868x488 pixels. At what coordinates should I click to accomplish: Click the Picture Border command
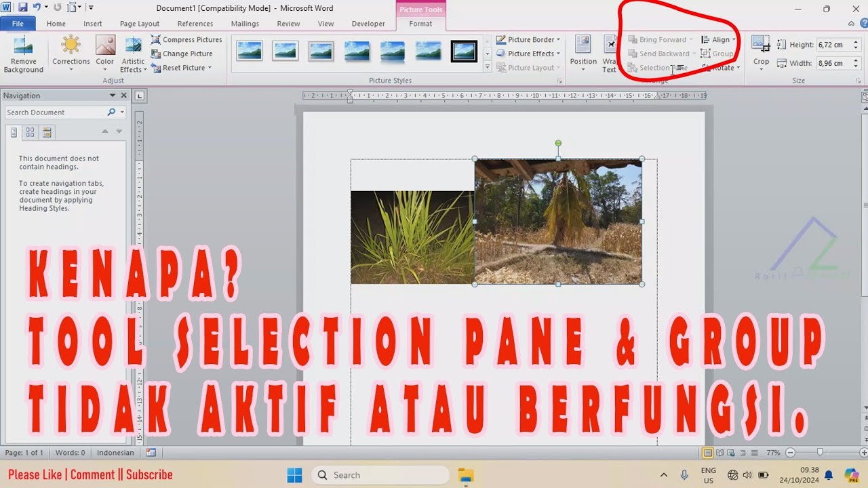(x=528, y=40)
